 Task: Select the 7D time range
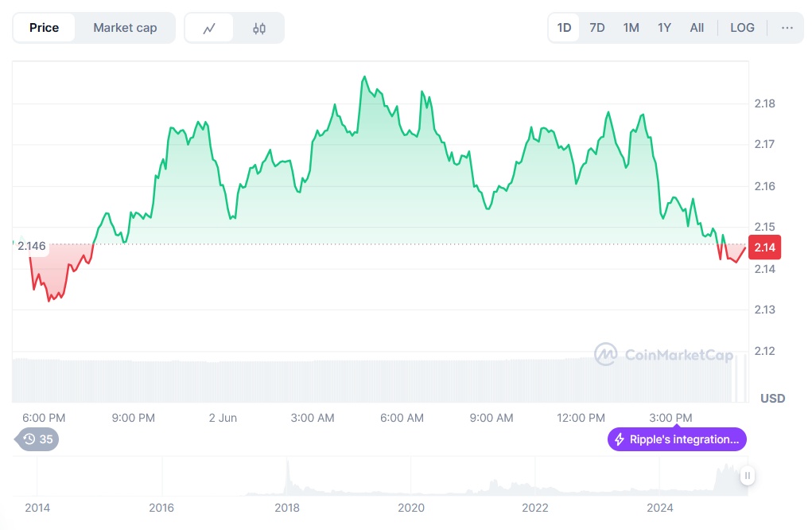[x=596, y=28]
